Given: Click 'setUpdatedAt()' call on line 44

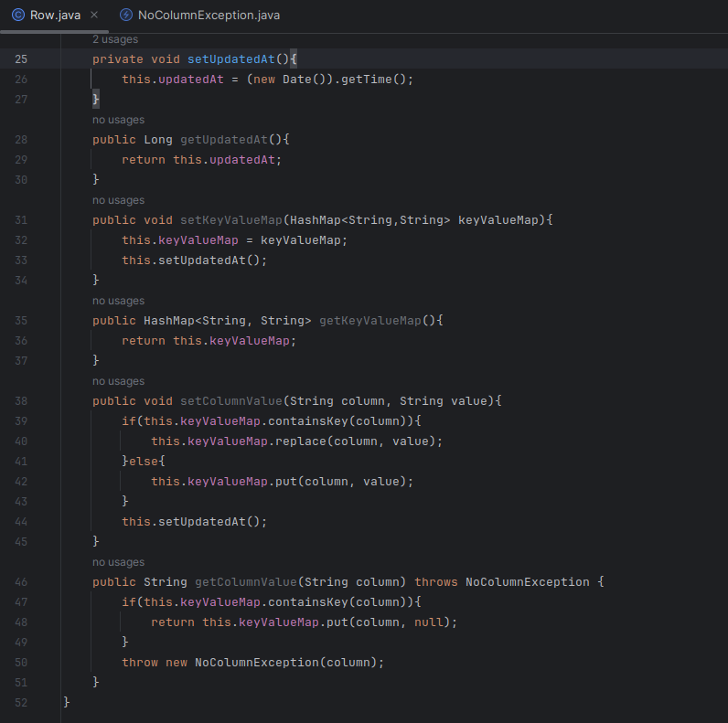Looking at the screenshot, I should tap(209, 522).
